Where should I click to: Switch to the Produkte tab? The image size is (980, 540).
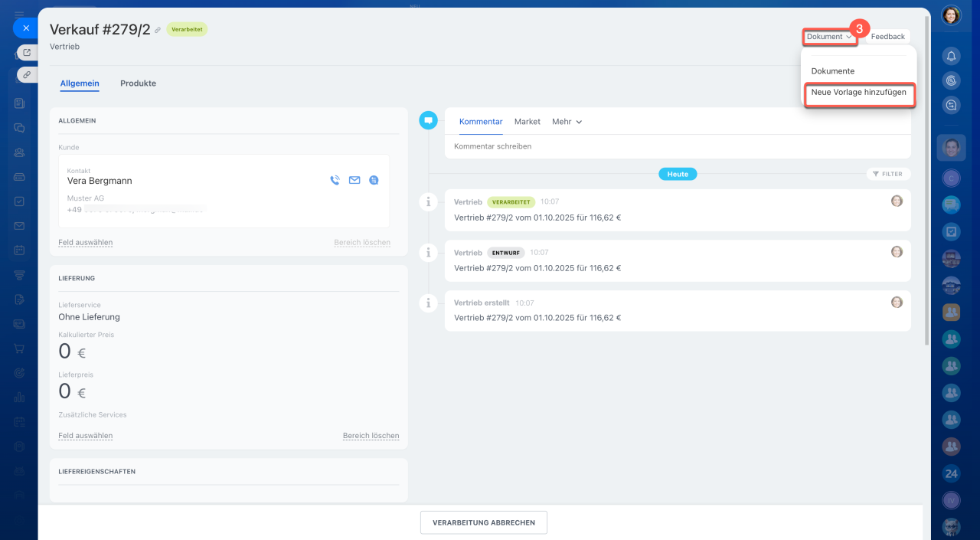[x=138, y=83]
